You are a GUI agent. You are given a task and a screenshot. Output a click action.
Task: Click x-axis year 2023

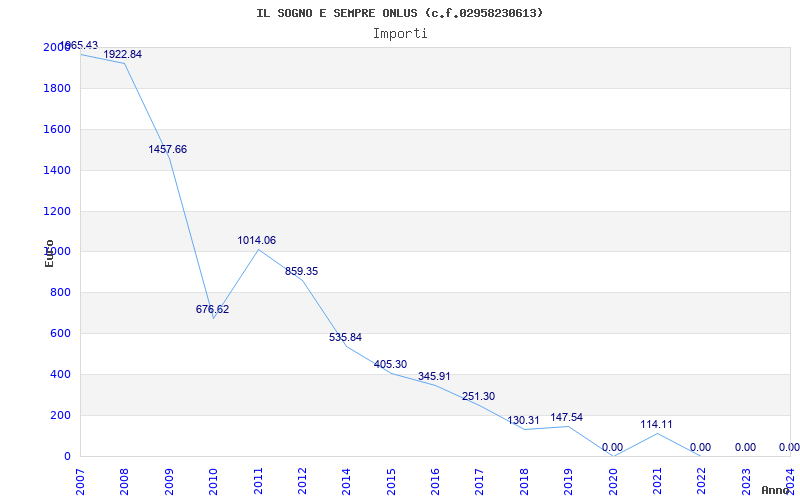(x=746, y=482)
